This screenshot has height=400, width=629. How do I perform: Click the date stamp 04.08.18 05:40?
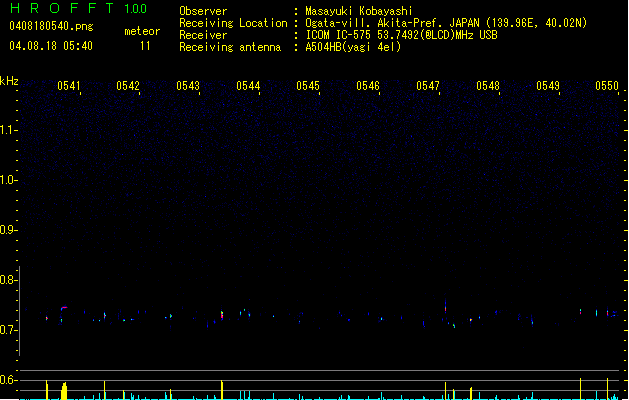[51, 46]
